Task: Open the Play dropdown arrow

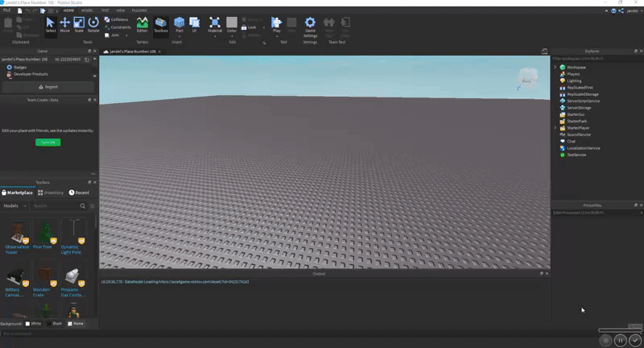Action: (x=276, y=36)
